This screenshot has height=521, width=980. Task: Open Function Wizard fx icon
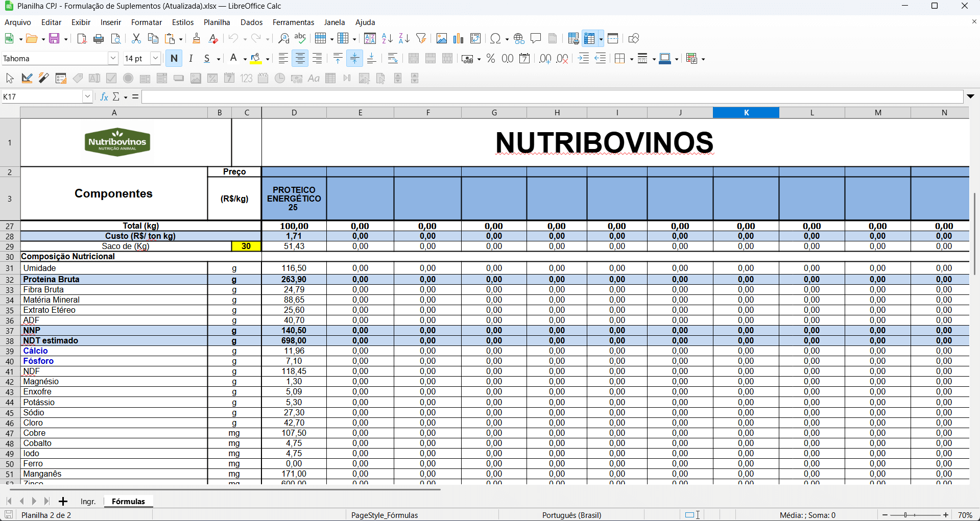coord(104,96)
